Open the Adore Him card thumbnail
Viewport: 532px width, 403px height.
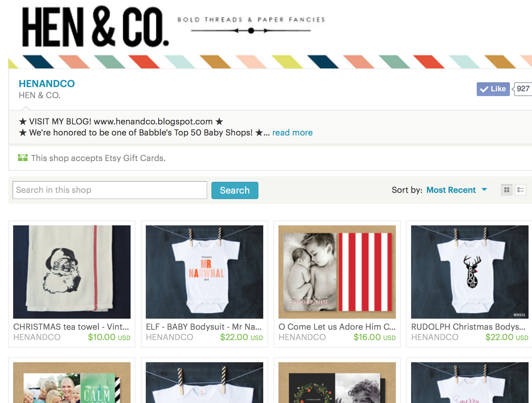337,272
